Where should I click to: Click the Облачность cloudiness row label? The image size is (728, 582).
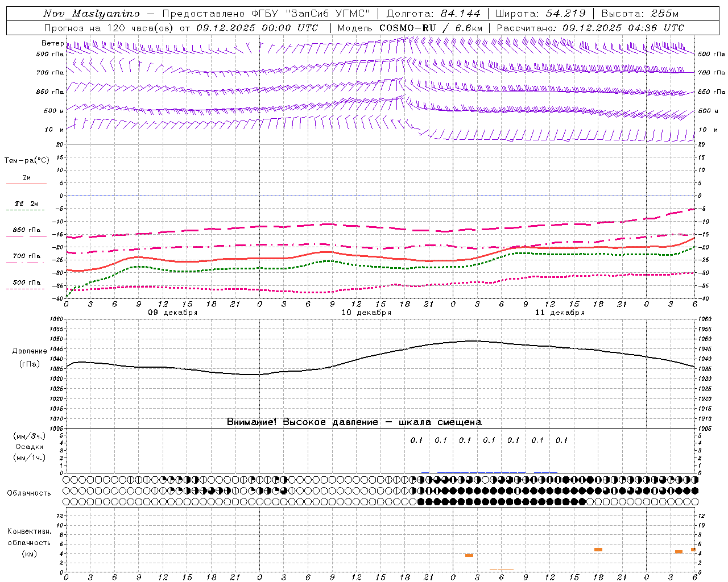point(29,493)
